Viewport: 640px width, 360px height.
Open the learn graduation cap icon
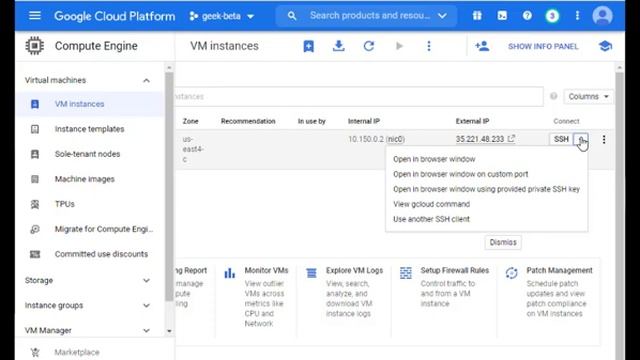605,46
